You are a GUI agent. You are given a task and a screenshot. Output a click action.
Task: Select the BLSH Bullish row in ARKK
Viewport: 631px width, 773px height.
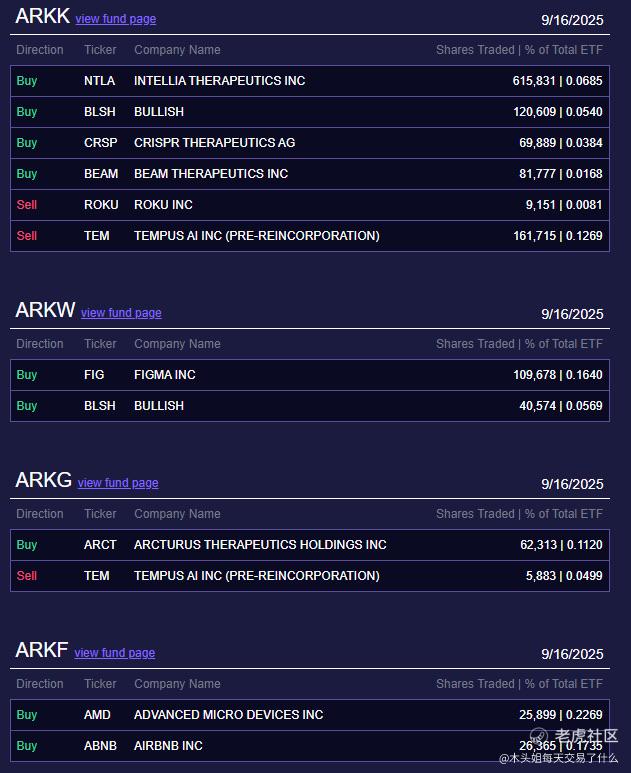tap(310, 112)
